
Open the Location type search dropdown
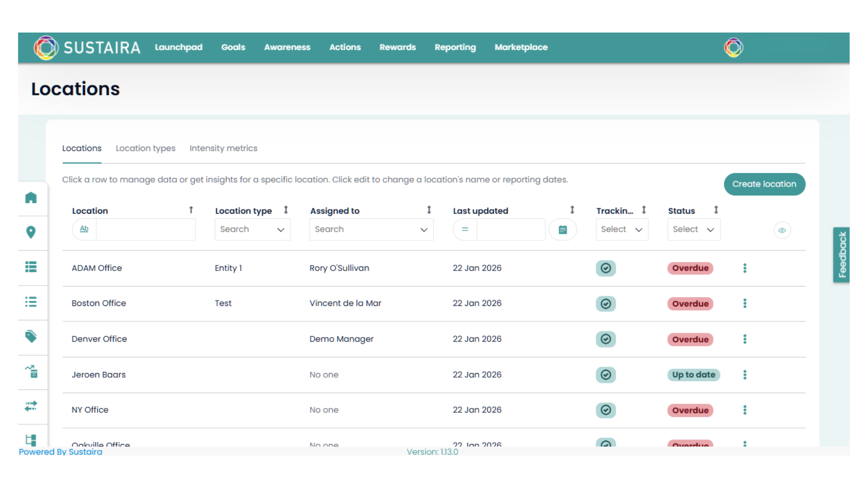click(x=252, y=229)
